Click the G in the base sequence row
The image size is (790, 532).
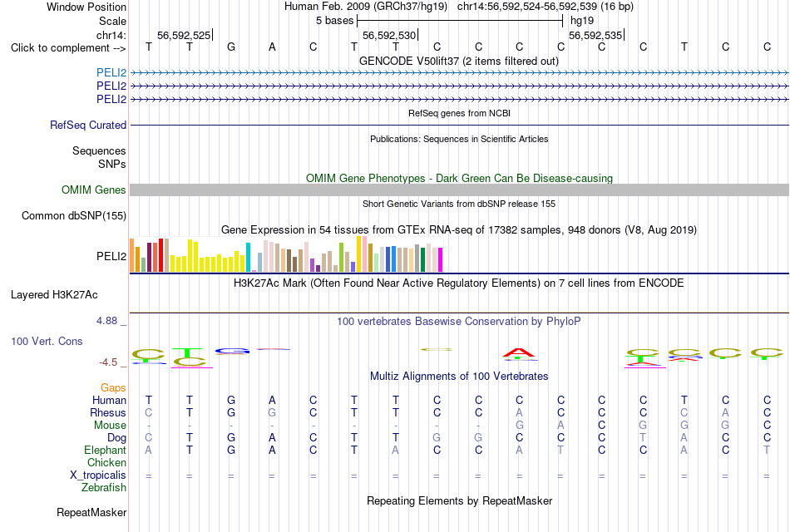pyautogui.click(x=230, y=47)
